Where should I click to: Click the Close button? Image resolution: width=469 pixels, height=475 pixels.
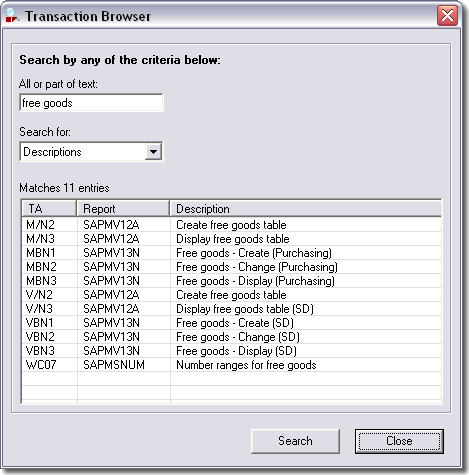(399, 441)
